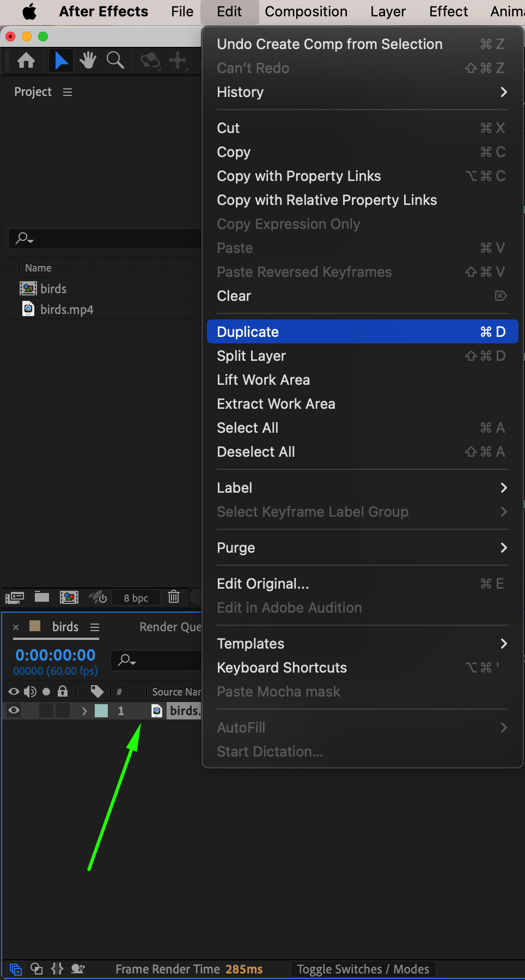Click Toggle Switches / Modes
525x980 pixels.
pos(363,969)
